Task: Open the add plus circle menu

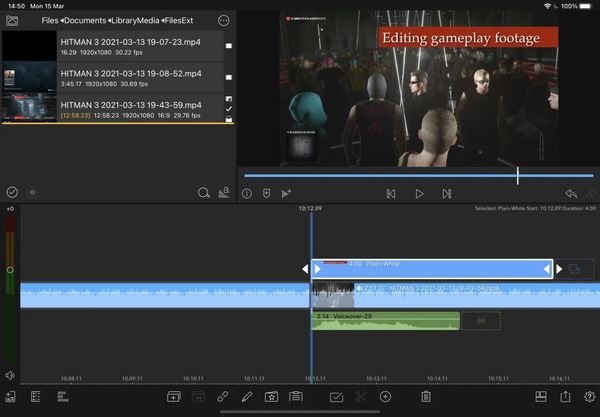Action: click(x=385, y=397)
